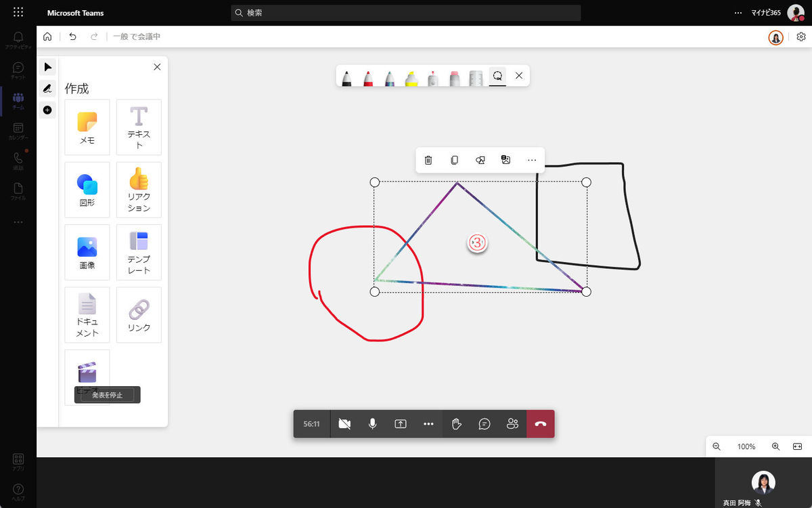812x508 pixels.
Task: Open Calls in Teams sidebar
Action: [x=18, y=161]
